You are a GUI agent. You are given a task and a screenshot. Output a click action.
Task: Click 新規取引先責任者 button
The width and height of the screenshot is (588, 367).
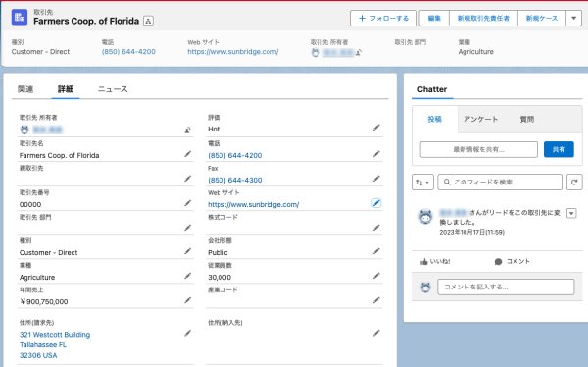(x=483, y=18)
